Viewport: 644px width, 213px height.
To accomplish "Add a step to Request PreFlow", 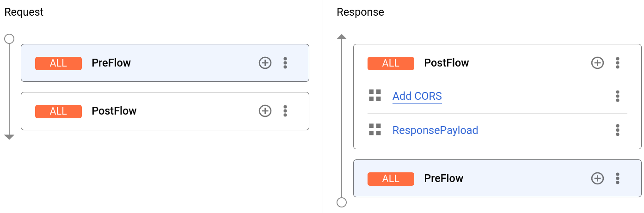I will 265,63.
